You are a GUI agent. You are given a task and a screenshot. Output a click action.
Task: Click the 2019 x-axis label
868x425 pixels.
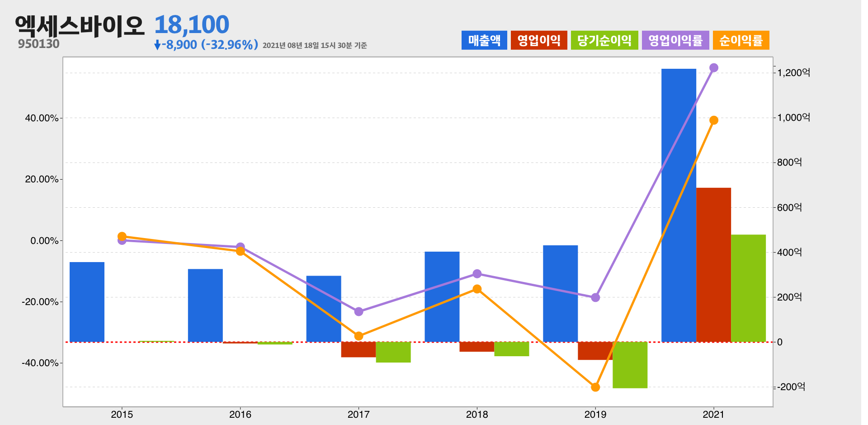coord(595,414)
